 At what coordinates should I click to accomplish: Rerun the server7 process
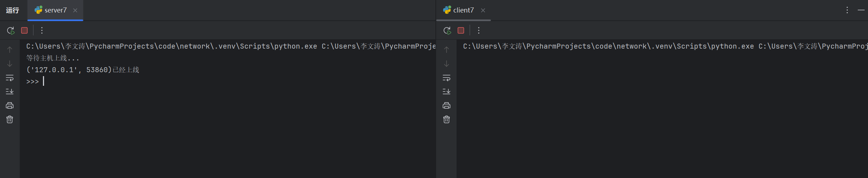pyautogui.click(x=11, y=31)
